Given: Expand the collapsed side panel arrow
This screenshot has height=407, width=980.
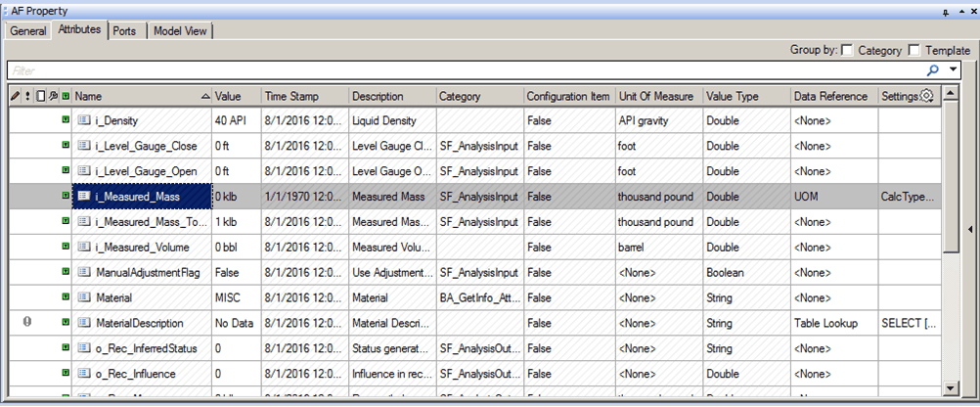Looking at the screenshot, I should 969,230.
